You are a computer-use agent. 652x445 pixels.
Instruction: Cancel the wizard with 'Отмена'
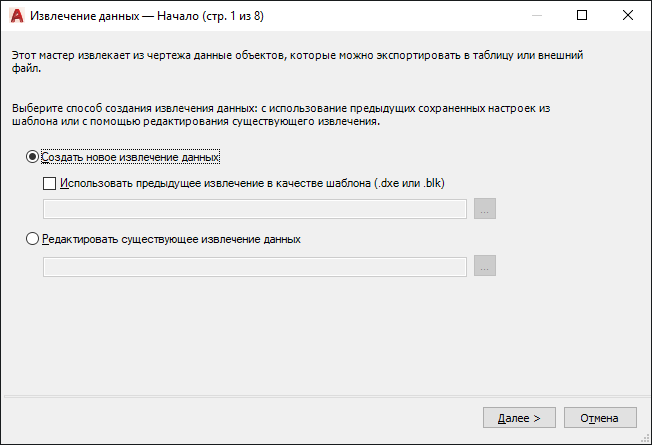[x=600, y=418]
